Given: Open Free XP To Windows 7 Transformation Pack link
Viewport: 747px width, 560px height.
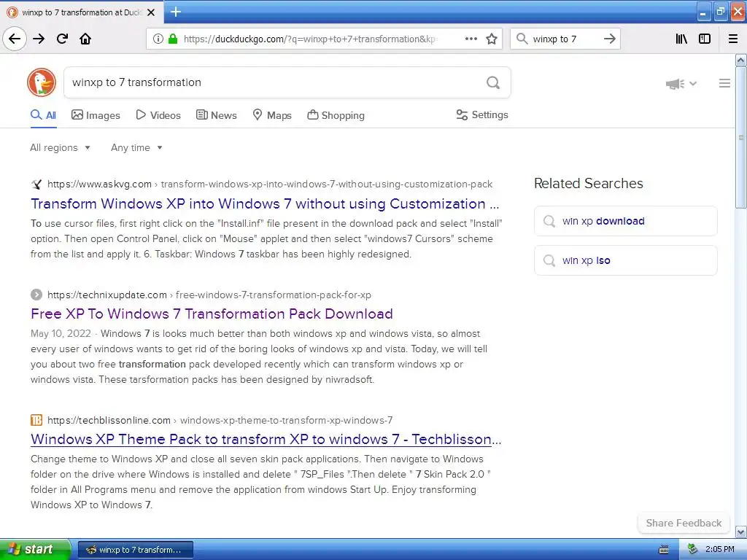Looking at the screenshot, I should 212,314.
